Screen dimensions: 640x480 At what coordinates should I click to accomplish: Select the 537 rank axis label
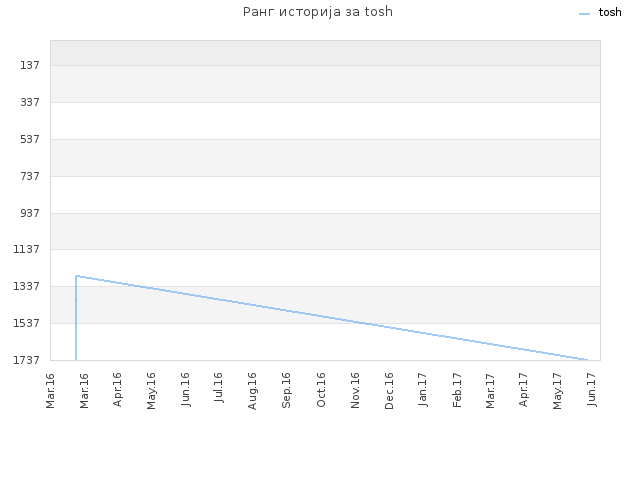pos(30,139)
